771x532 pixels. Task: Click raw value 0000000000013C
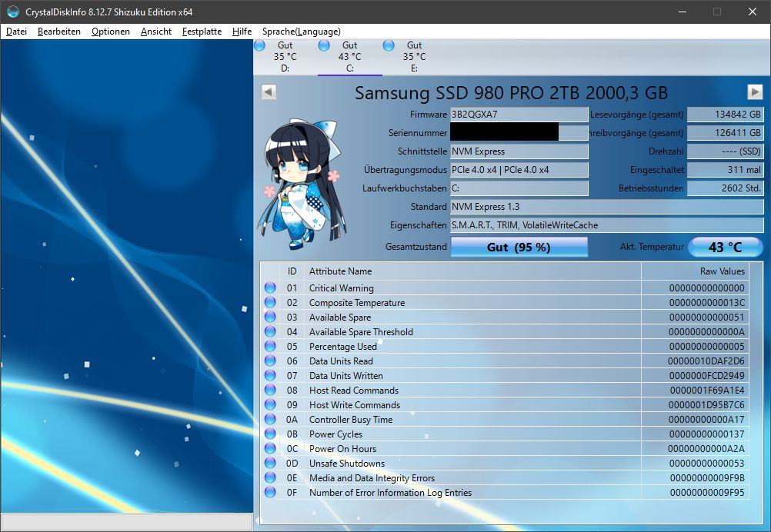[706, 303]
